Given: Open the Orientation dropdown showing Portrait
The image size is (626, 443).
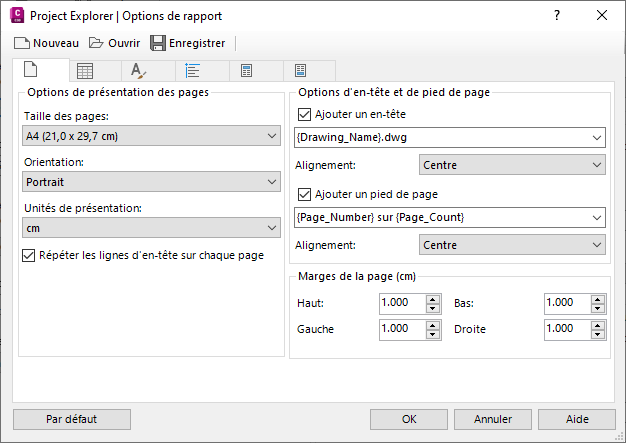Looking at the screenshot, I should tap(273, 182).
